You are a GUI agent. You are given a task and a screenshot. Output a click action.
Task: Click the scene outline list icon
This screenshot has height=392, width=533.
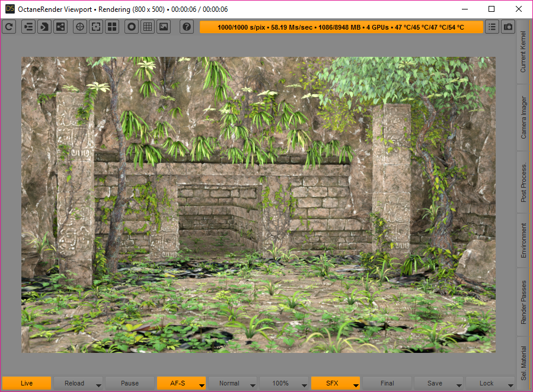(x=28, y=27)
